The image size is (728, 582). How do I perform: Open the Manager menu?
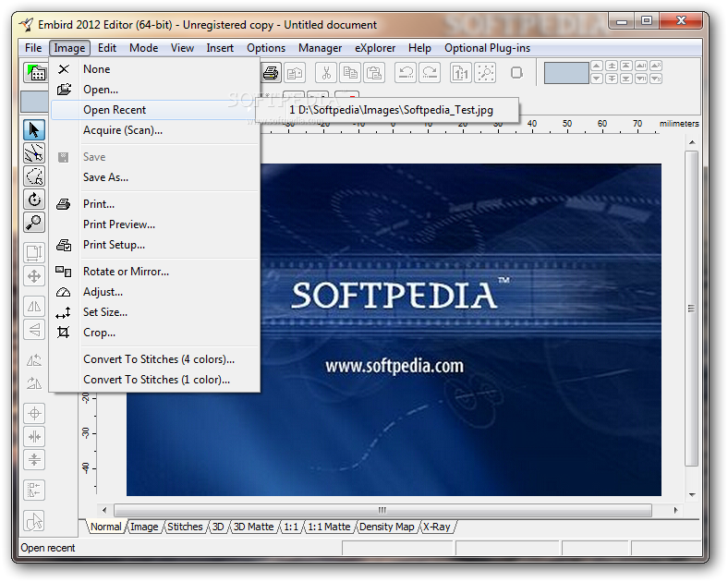coord(320,48)
